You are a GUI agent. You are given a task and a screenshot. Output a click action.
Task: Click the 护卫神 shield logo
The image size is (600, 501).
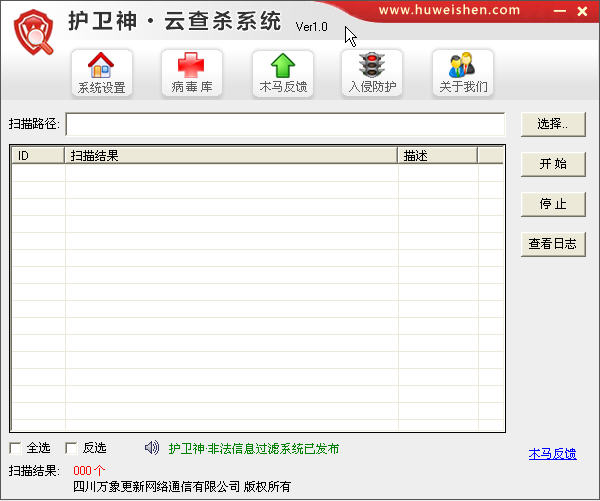(x=34, y=32)
